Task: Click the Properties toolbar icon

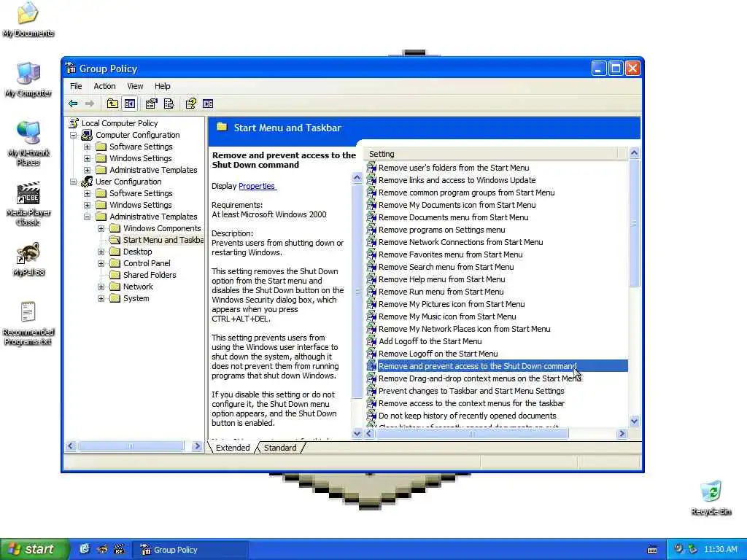Action: (152, 104)
